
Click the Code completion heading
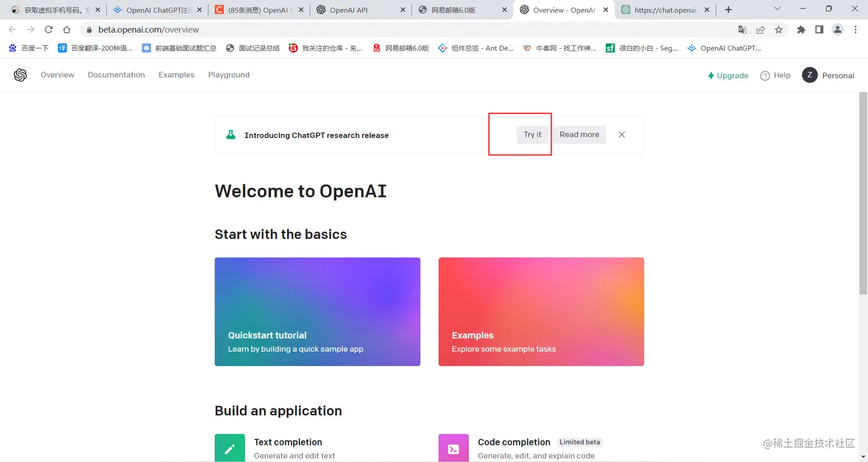point(514,442)
